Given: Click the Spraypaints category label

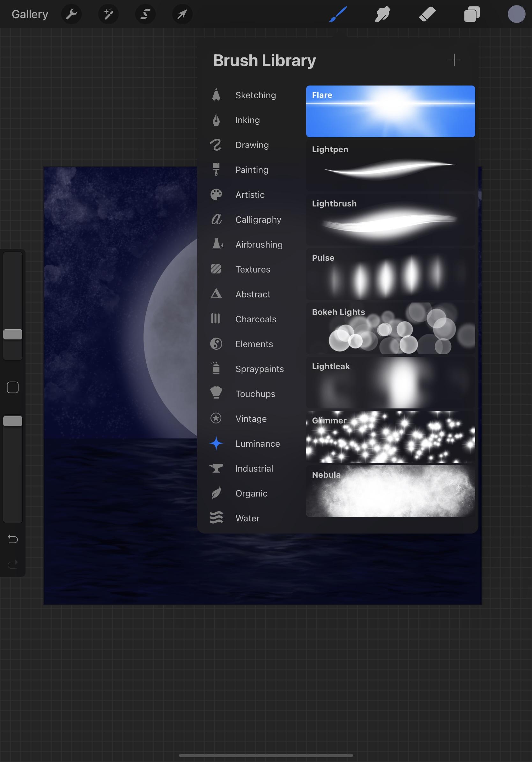Looking at the screenshot, I should coord(259,369).
